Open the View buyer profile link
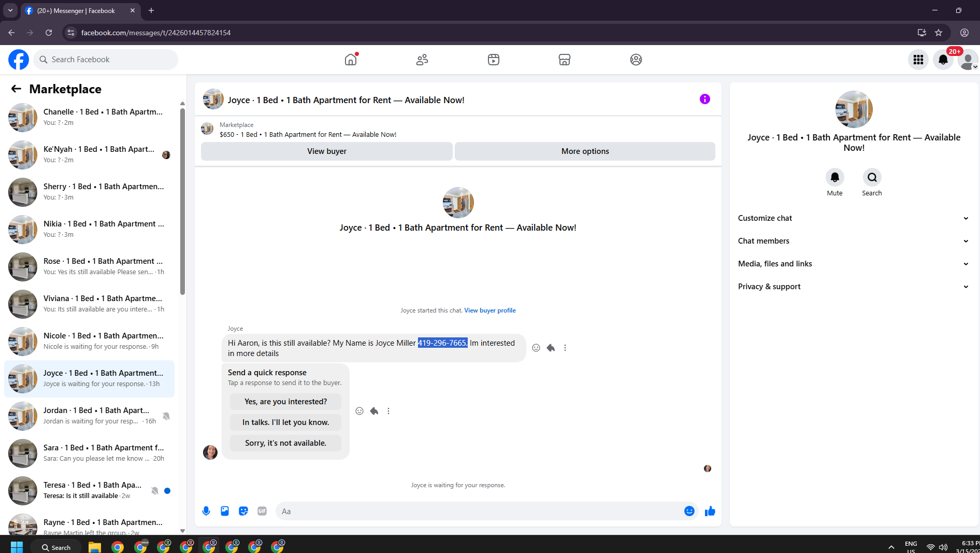This screenshot has height=553, width=980. point(490,310)
